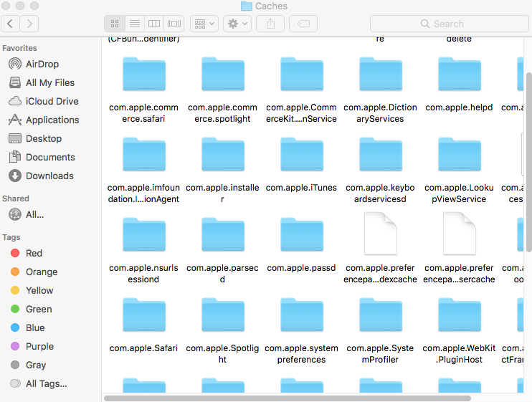
Task: Go forward with the right chevron button
Action: tap(29, 24)
